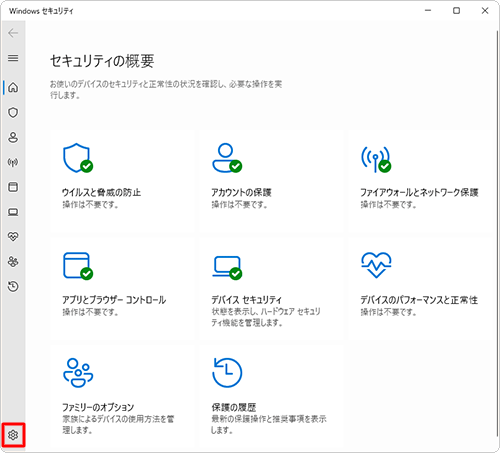Click description text under デバイス セキュリティ

(x=266, y=317)
